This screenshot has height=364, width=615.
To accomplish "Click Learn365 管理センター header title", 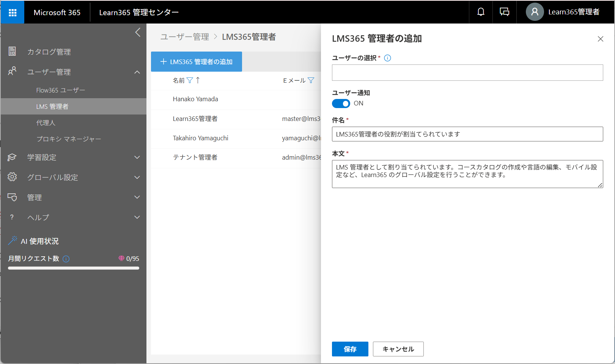I will pos(139,13).
